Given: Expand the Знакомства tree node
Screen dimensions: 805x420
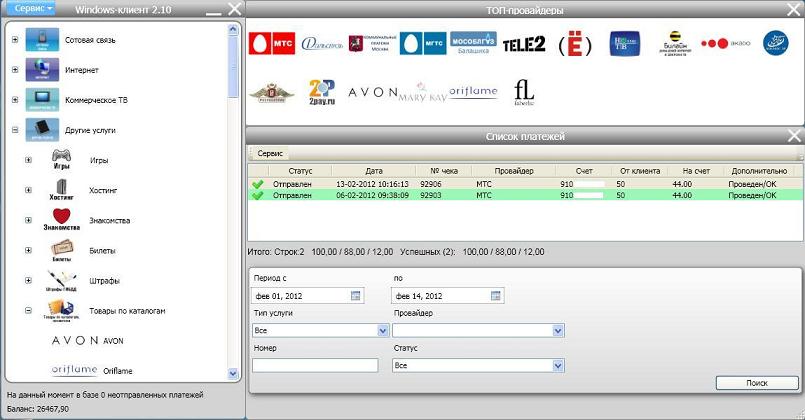Looking at the screenshot, I should pyautogui.click(x=28, y=220).
